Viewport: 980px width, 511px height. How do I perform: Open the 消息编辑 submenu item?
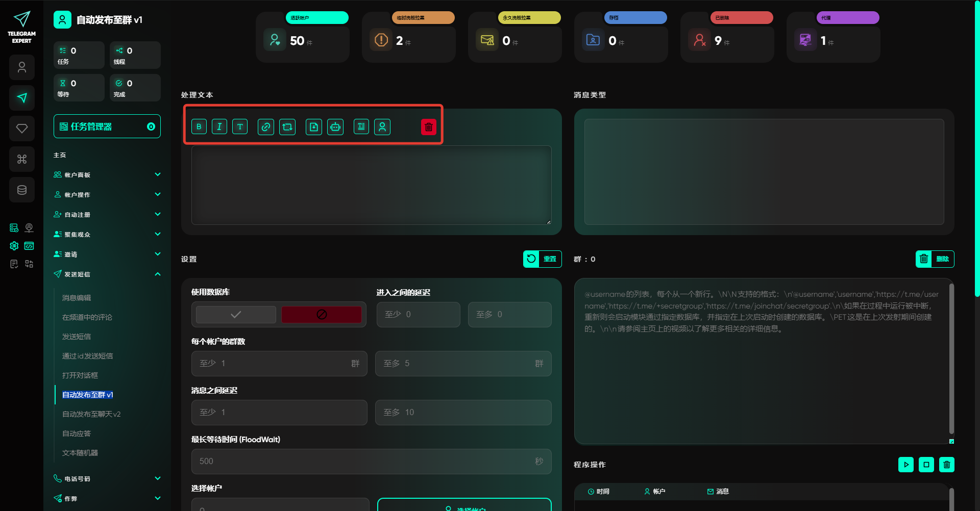tap(77, 298)
